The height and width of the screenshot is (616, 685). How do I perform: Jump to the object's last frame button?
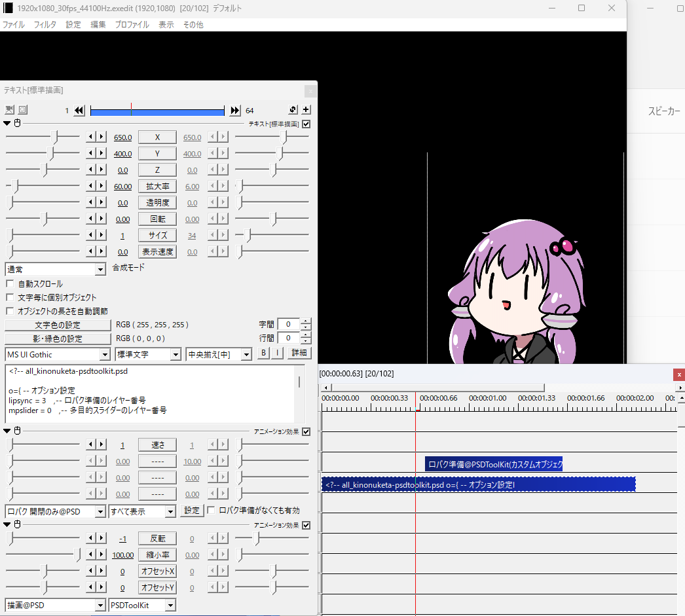click(235, 111)
